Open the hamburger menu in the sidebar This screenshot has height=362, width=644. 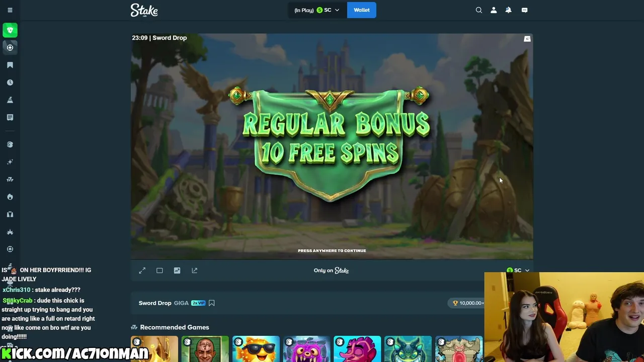pyautogui.click(x=10, y=10)
